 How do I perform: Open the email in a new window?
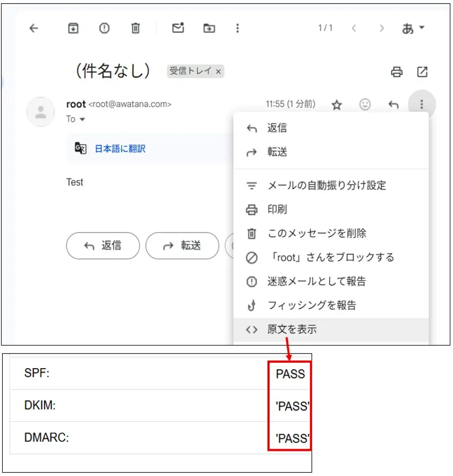click(422, 72)
